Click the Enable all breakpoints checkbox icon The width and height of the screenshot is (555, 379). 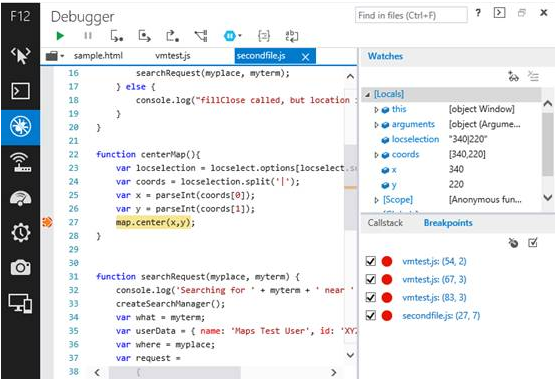tap(533, 243)
